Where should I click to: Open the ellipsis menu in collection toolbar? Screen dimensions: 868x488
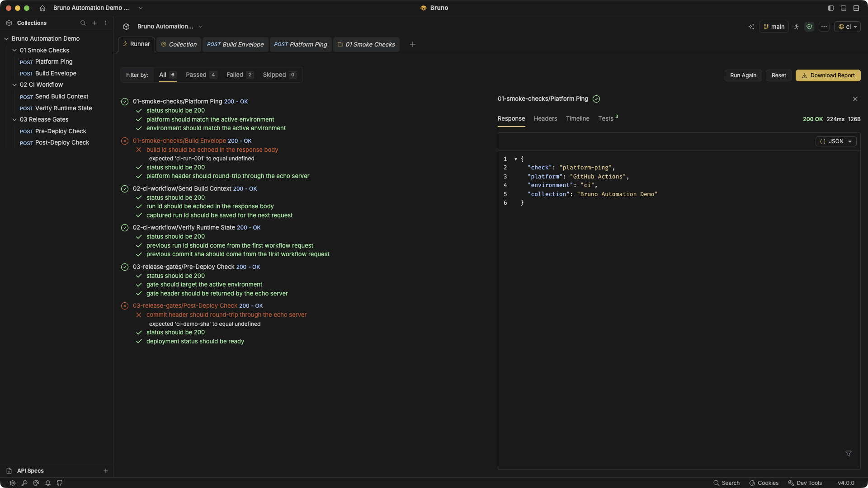[x=824, y=27]
